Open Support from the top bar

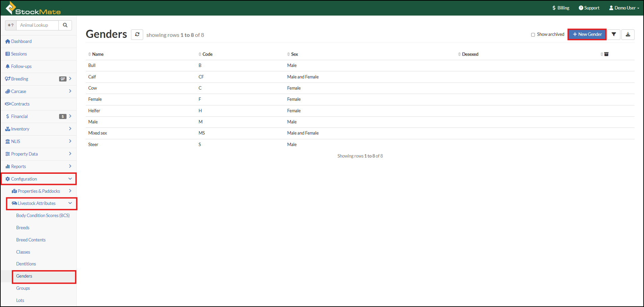[x=589, y=8]
